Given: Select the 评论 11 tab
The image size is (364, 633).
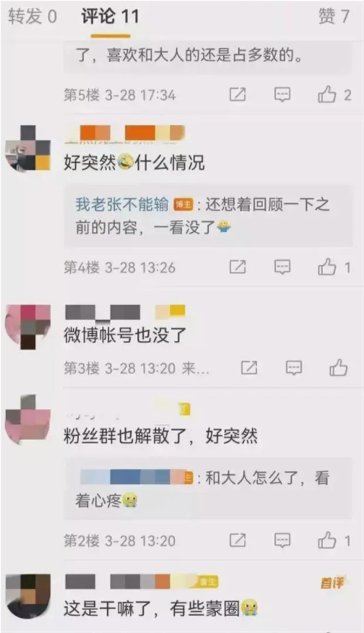Looking at the screenshot, I should [x=110, y=16].
